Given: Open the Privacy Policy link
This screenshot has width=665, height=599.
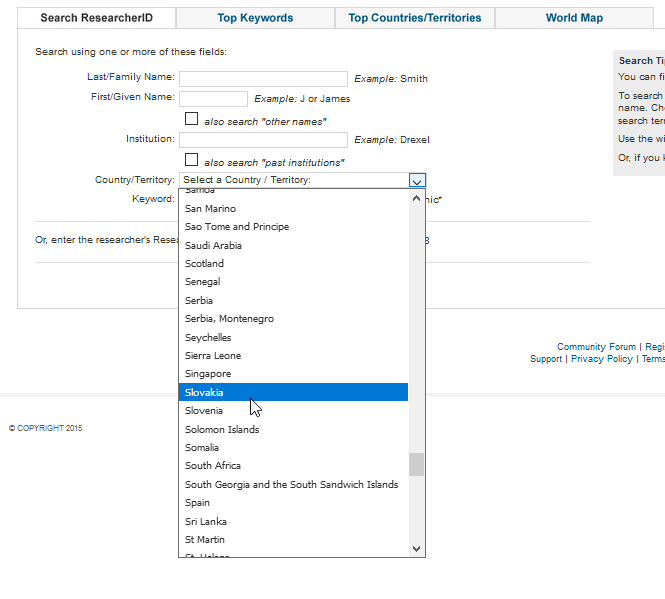Looking at the screenshot, I should (601, 359).
